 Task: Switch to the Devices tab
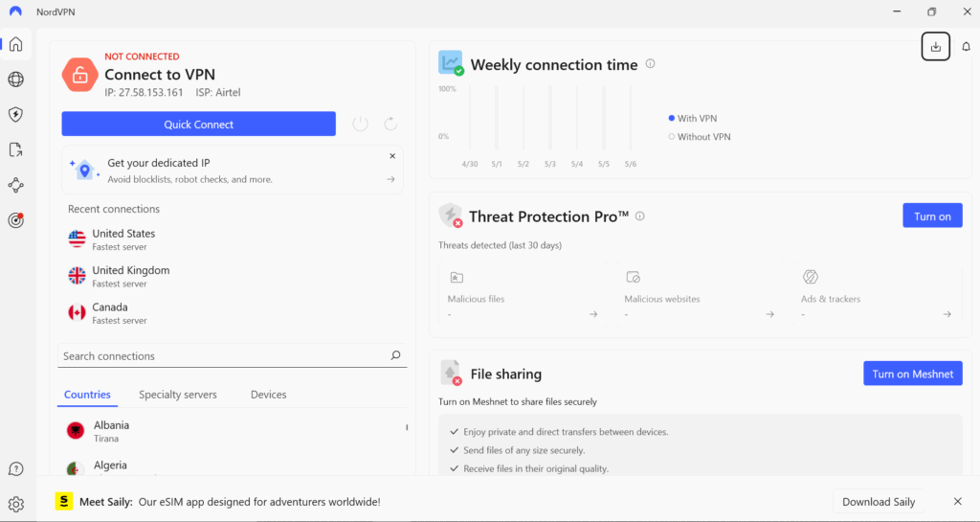pos(269,396)
